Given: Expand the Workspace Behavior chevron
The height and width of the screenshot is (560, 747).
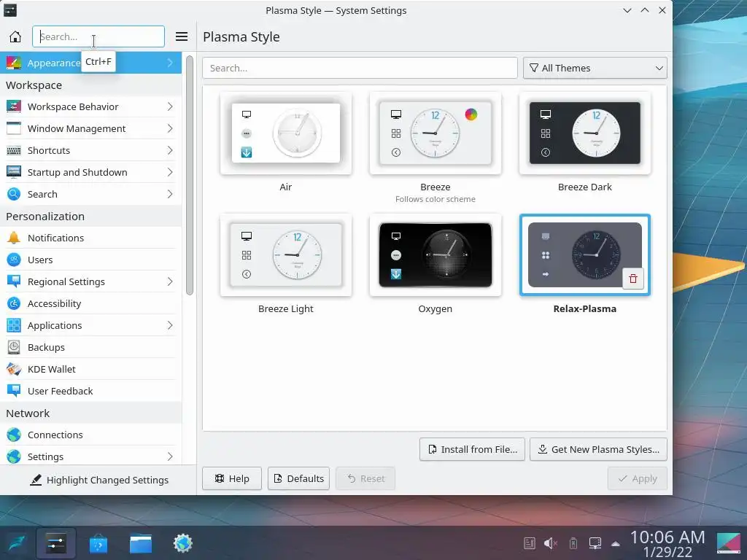Looking at the screenshot, I should (x=170, y=106).
